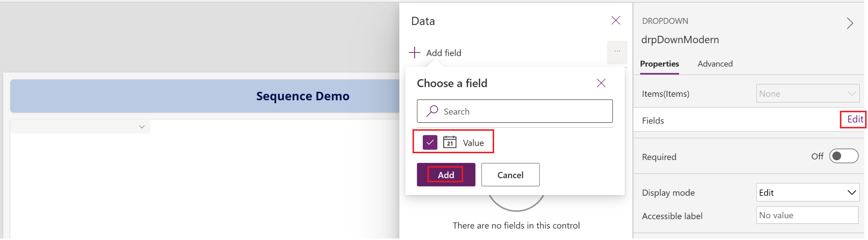Uncheck the Value field checkbox

pyautogui.click(x=430, y=142)
